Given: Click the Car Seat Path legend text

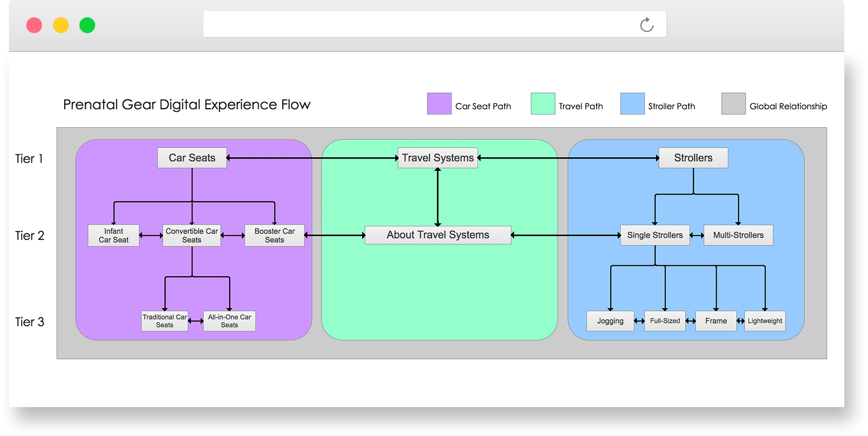Looking at the screenshot, I should coord(483,106).
